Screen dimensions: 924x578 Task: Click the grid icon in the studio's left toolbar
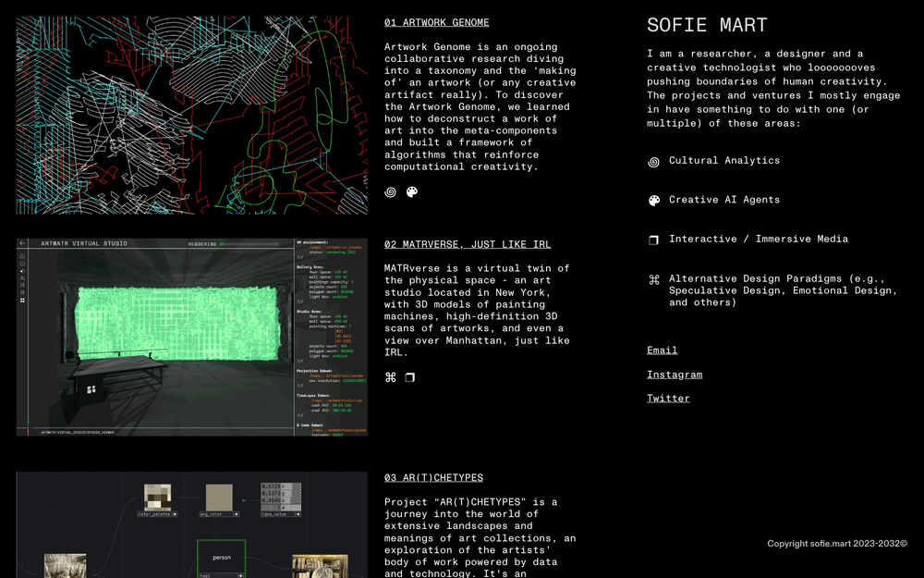pyautogui.click(x=22, y=301)
